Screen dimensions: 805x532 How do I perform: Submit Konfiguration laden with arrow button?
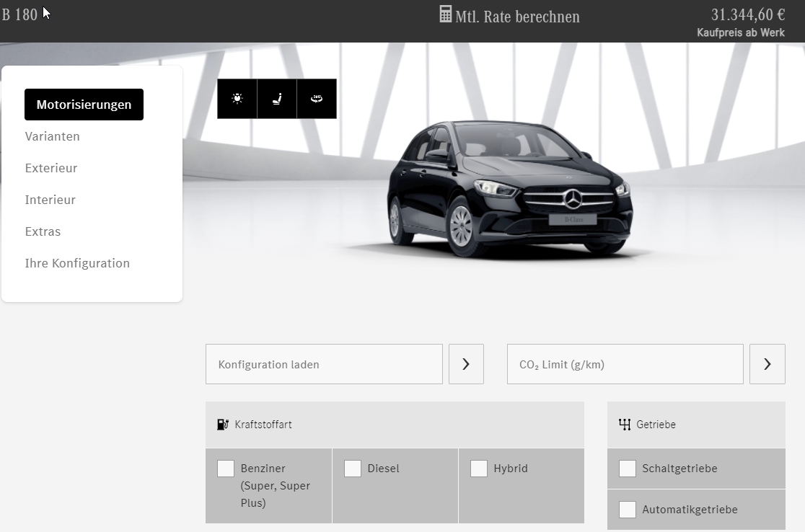tap(466, 364)
